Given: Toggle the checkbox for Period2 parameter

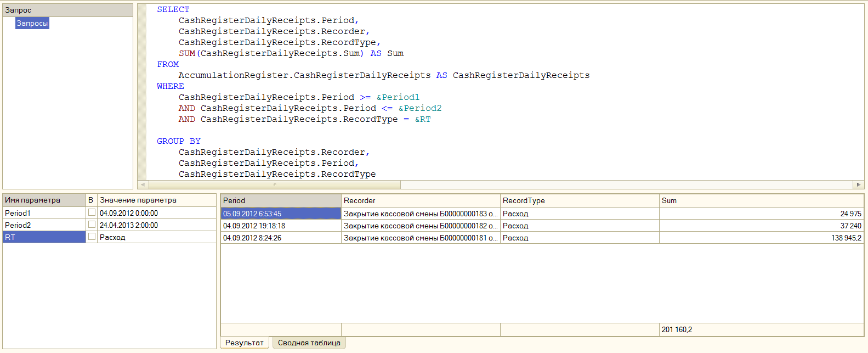Looking at the screenshot, I should [x=92, y=225].
